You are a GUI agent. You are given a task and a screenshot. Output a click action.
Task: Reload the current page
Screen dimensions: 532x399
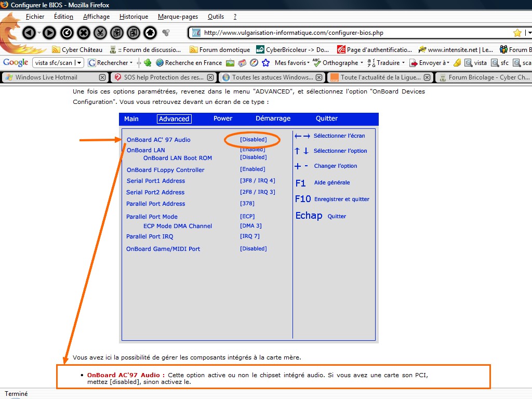[67, 33]
